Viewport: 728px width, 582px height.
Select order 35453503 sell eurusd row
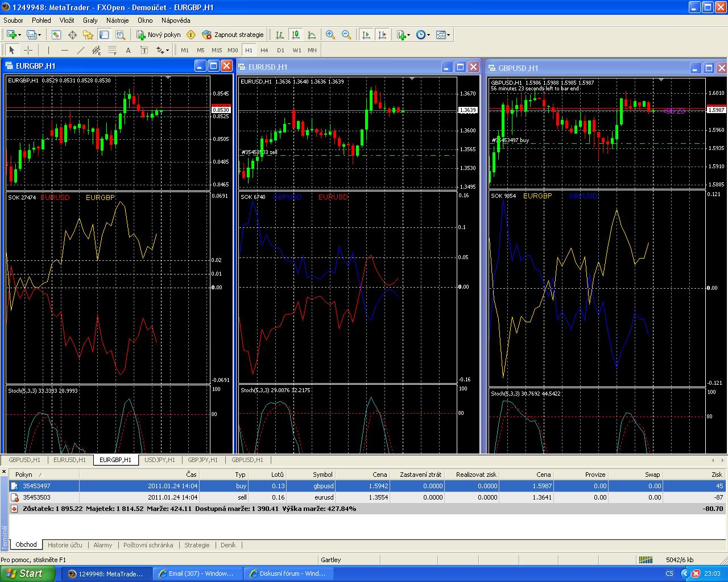point(367,497)
